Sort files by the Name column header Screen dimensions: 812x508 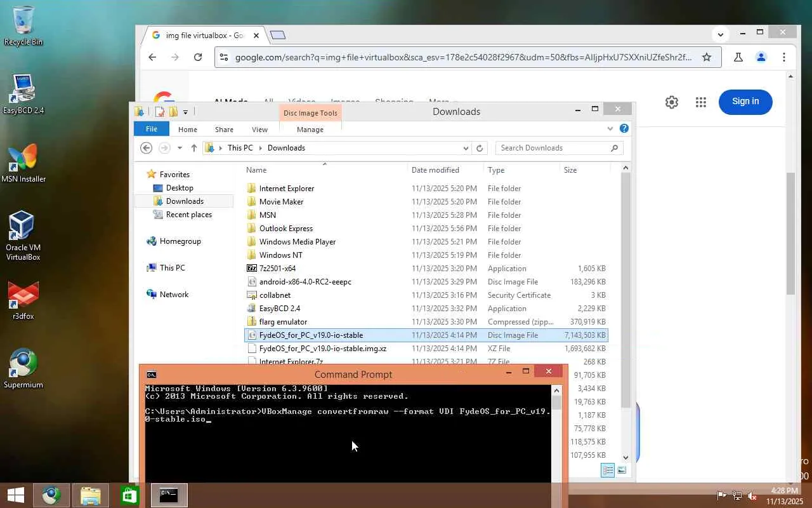coord(325,170)
